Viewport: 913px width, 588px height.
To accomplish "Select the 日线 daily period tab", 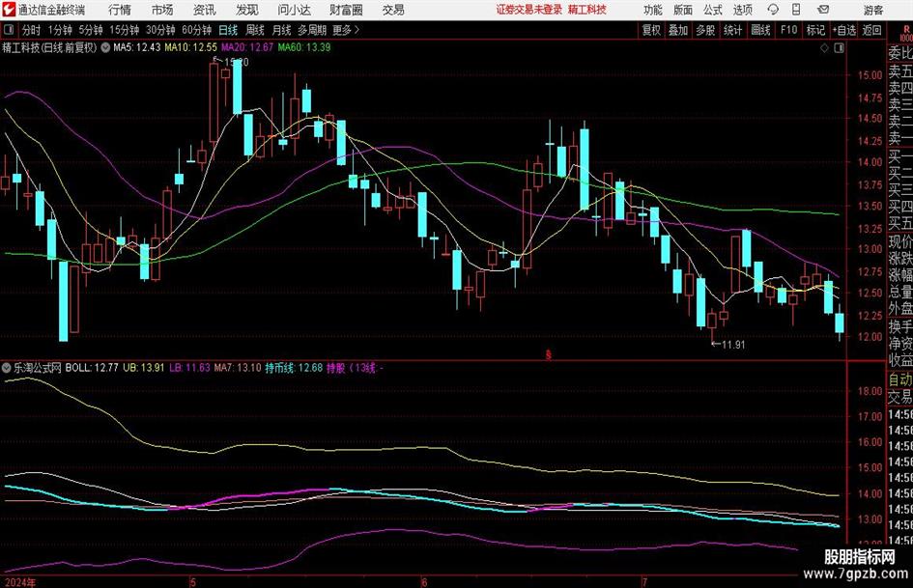I will tap(228, 30).
